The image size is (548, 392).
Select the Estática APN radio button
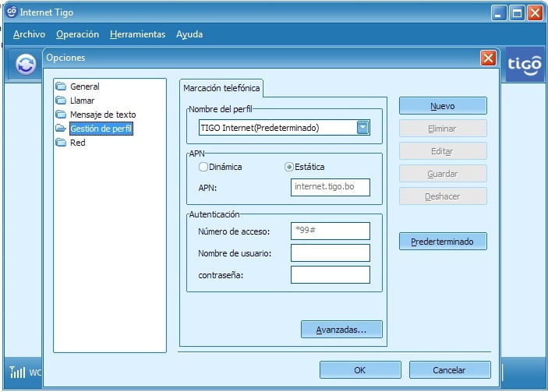click(x=288, y=167)
